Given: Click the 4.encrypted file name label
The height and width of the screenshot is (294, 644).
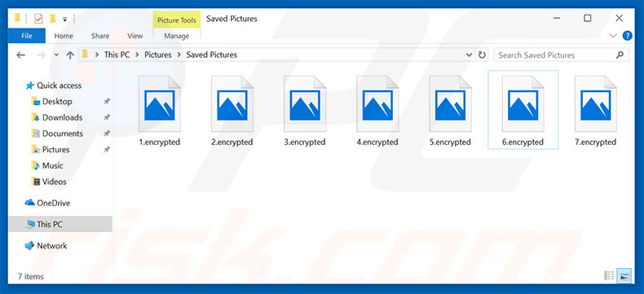Looking at the screenshot, I should point(377,143).
